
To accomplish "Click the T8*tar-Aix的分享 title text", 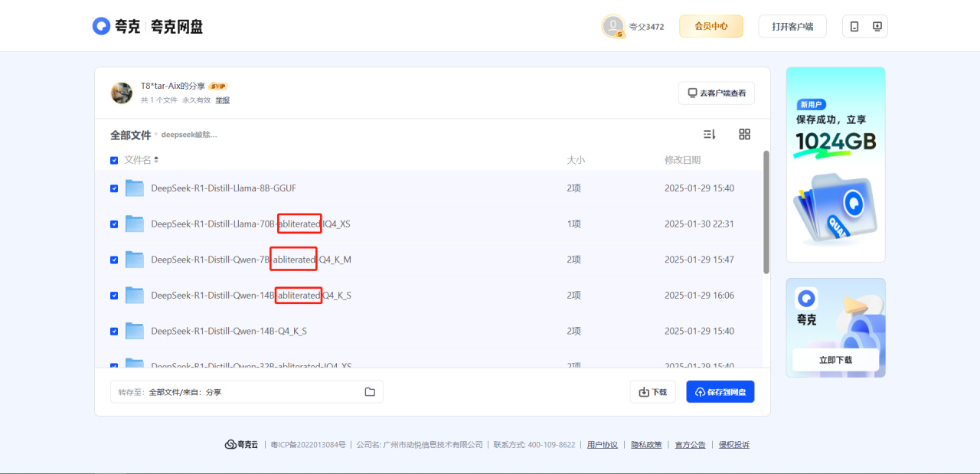I will (x=173, y=86).
